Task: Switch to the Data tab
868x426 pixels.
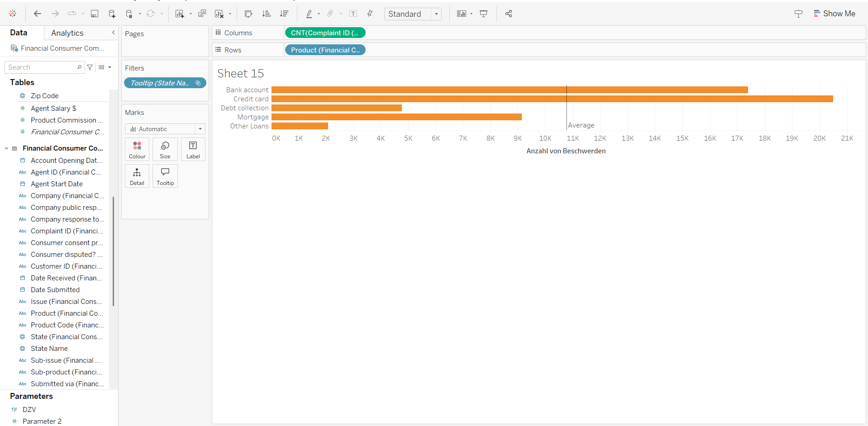Action: tap(19, 33)
